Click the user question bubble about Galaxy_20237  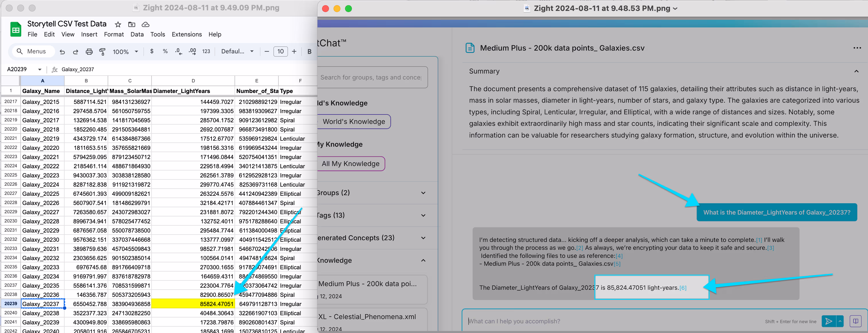point(777,212)
